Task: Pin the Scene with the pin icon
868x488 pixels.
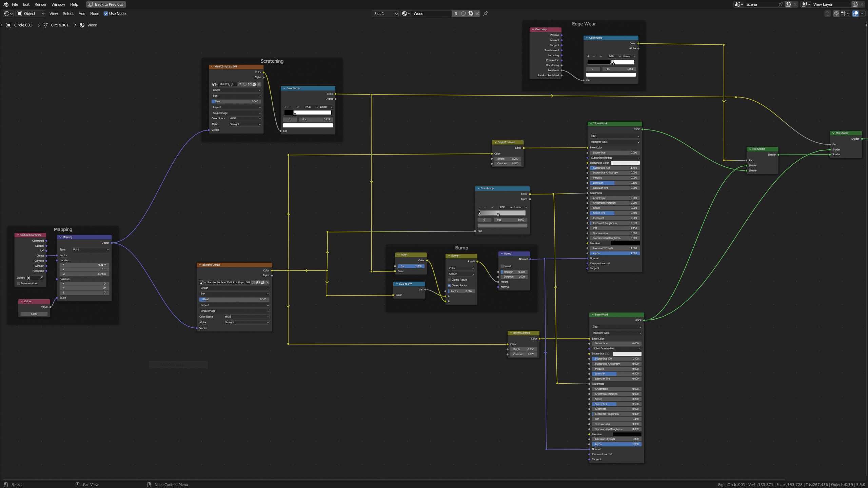Action: (x=781, y=4)
